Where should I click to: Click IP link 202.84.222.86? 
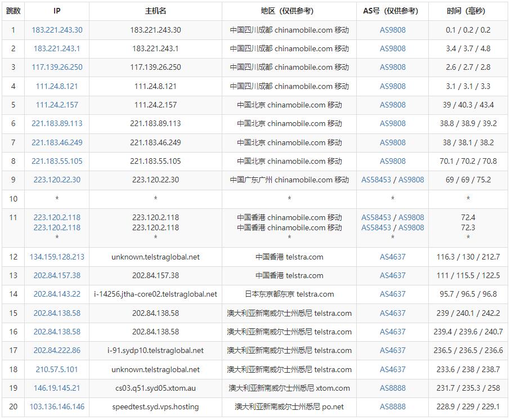(x=57, y=350)
